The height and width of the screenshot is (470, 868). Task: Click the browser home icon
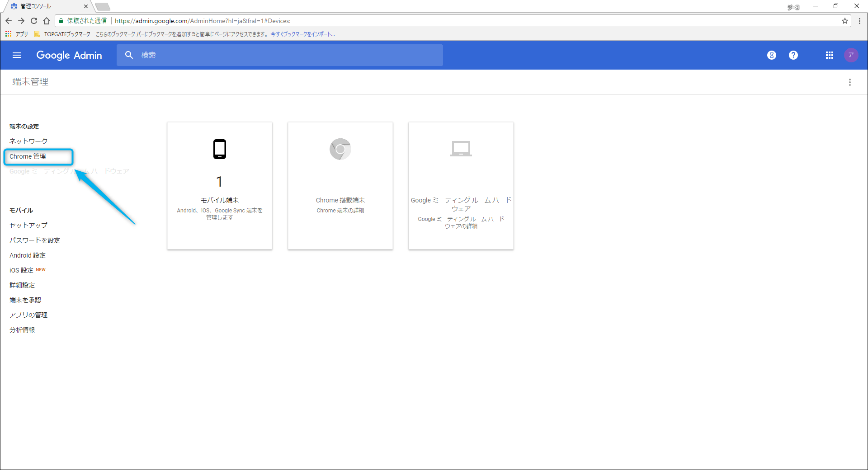(47, 21)
